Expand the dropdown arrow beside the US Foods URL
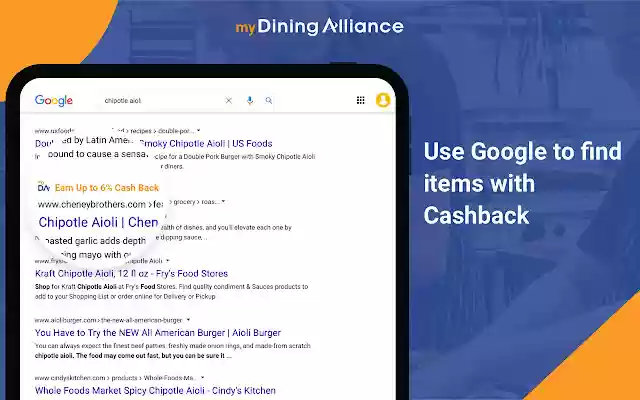640x400 pixels. pos(198,131)
